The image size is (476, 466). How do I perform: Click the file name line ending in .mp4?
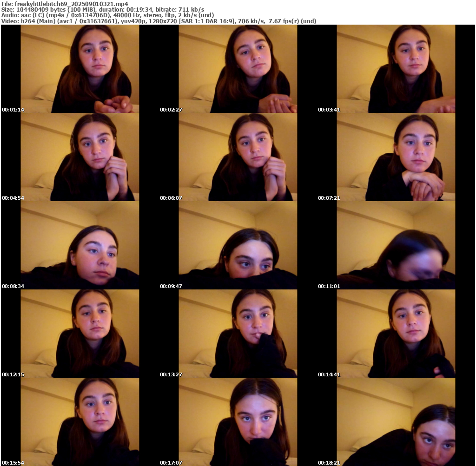[65, 4]
